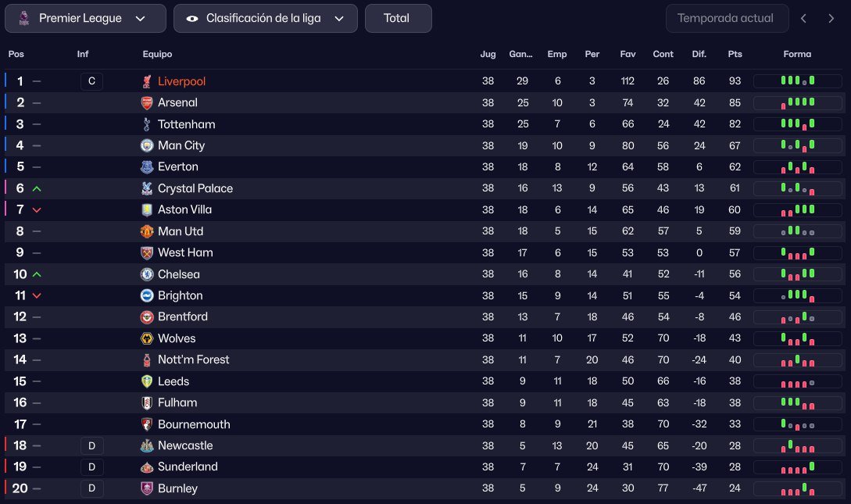Click the C badge next to Liverpool
This screenshot has width=851, height=504.
click(x=91, y=81)
